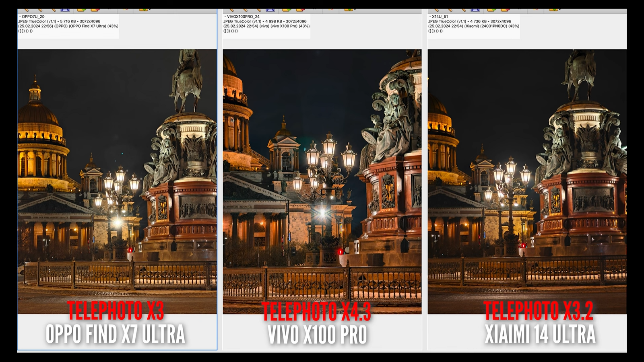Click the 'JPEG TrueColor (v1.1) - 4 736 KB' line
644x362 pixels.
point(470,21)
